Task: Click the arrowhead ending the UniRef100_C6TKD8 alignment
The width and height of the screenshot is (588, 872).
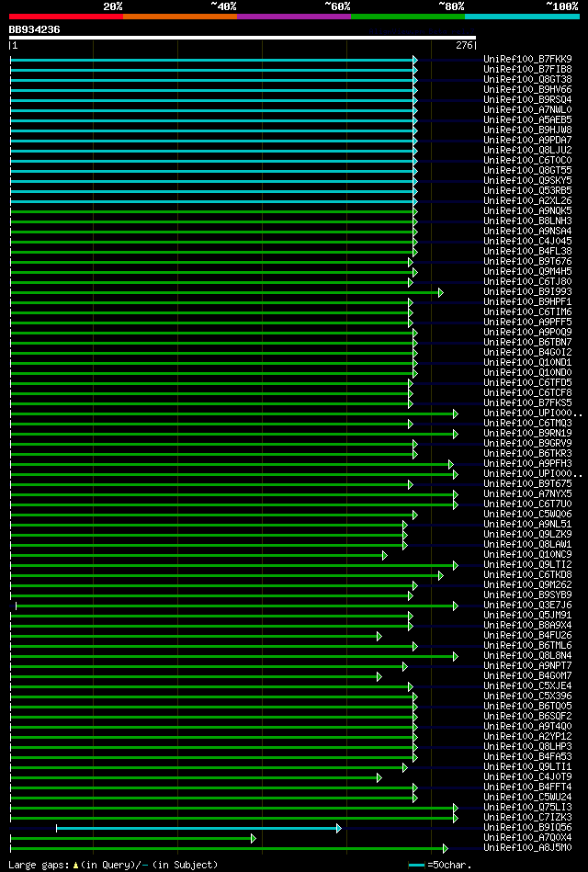Action: point(441,575)
